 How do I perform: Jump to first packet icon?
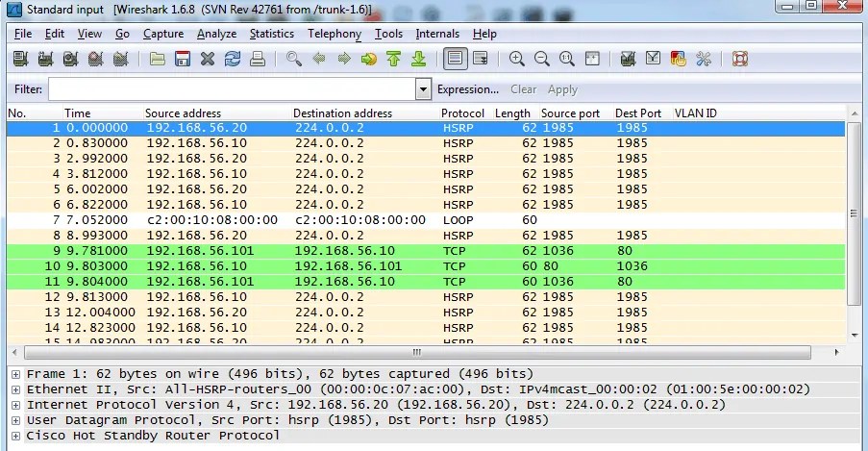393,59
